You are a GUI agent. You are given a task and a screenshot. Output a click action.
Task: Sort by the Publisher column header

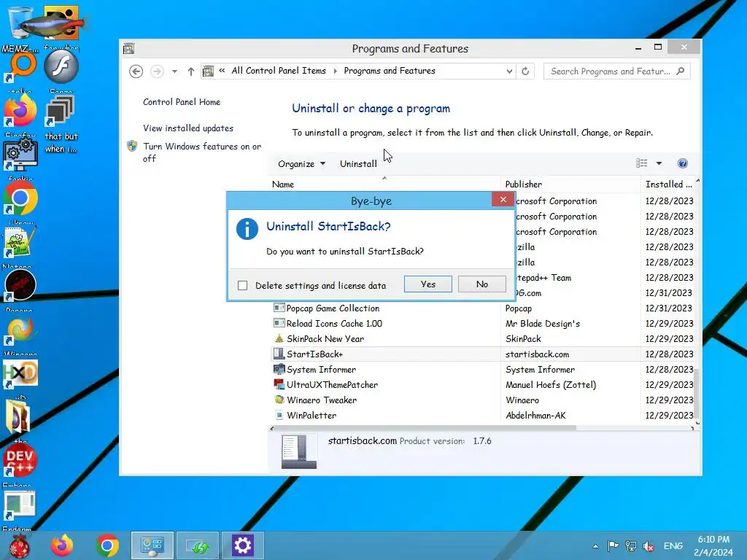click(x=570, y=184)
